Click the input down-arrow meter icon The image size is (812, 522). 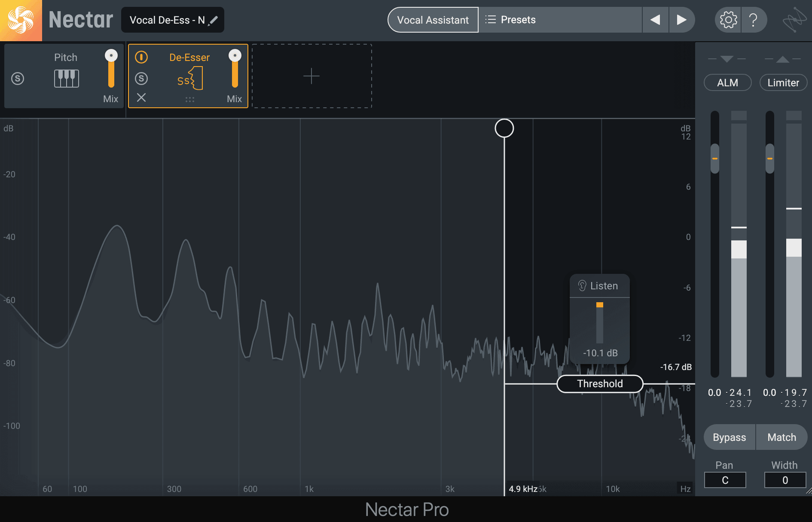coord(727,59)
